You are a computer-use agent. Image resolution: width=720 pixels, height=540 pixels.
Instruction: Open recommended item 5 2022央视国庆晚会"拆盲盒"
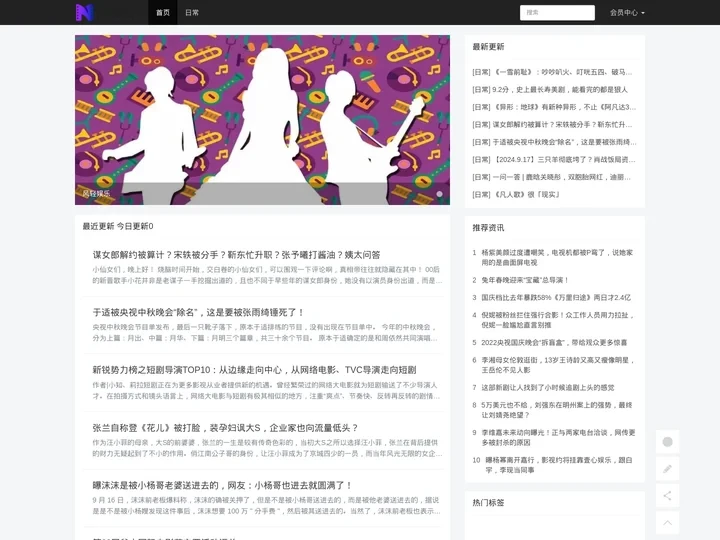[x=554, y=343]
